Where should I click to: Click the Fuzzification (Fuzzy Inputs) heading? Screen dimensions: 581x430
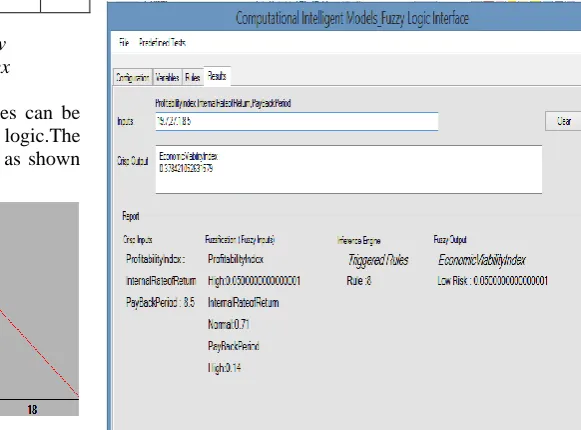(240, 240)
